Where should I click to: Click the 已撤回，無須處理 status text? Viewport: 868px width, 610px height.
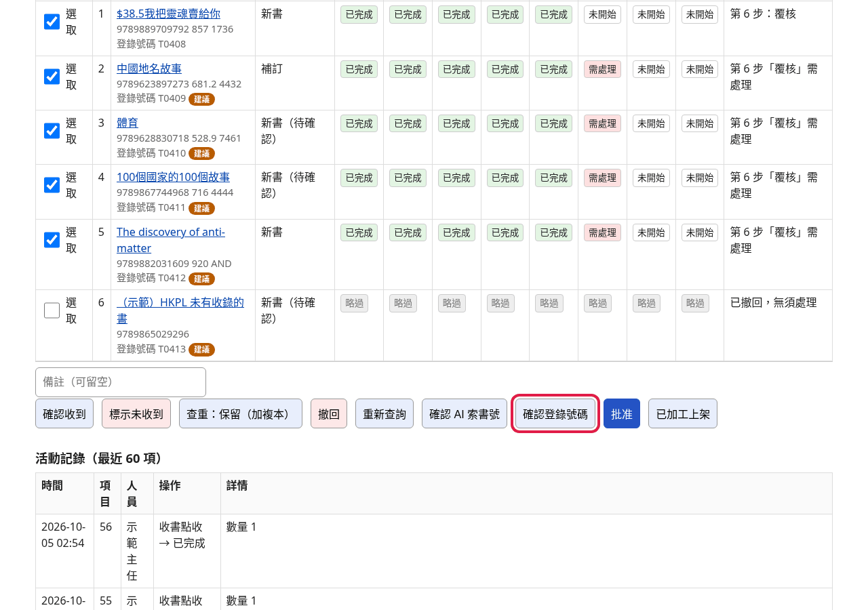(x=774, y=303)
